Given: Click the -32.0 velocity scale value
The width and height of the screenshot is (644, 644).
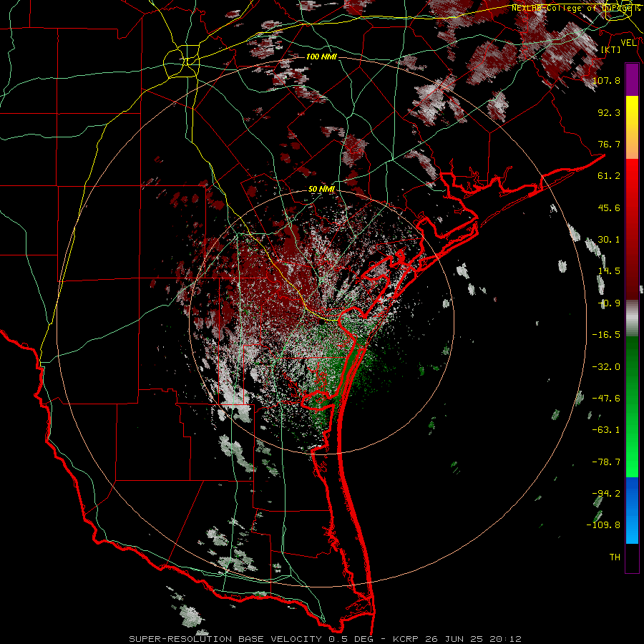Looking at the screenshot, I should click(606, 366).
